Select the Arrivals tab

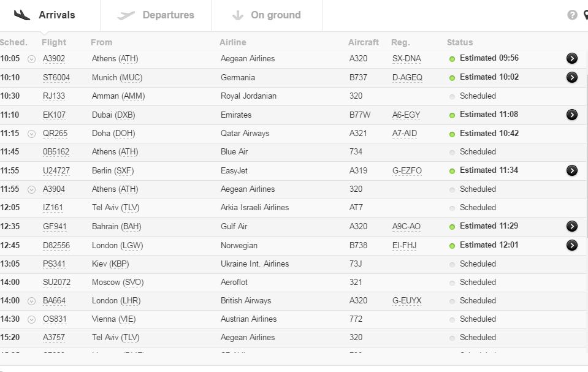click(x=45, y=15)
